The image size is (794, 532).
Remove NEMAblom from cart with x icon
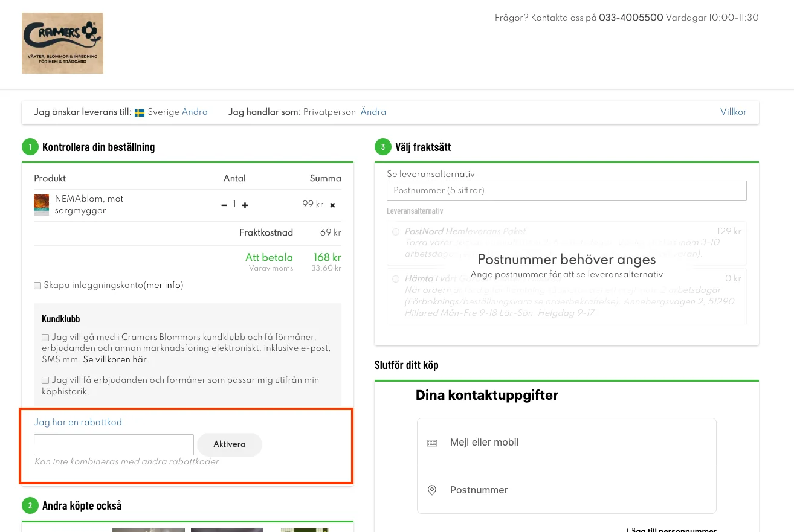(332, 205)
